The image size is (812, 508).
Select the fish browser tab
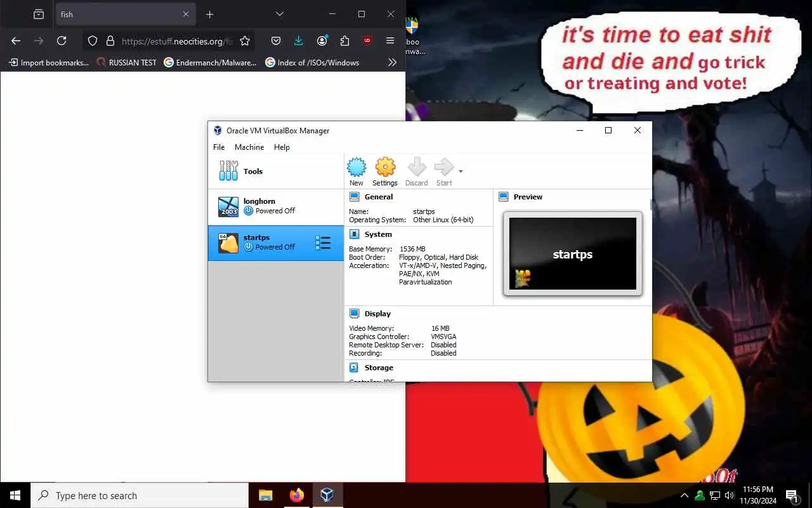126,14
